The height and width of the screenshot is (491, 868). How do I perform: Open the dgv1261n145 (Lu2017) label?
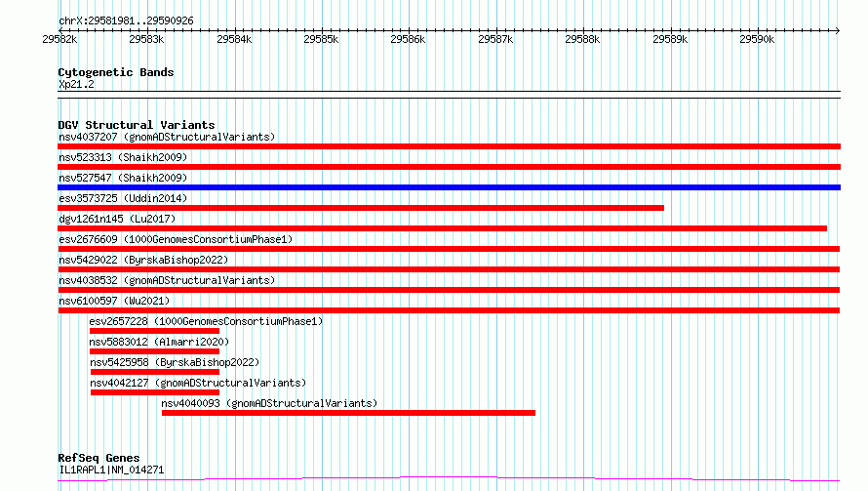pos(117,219)
